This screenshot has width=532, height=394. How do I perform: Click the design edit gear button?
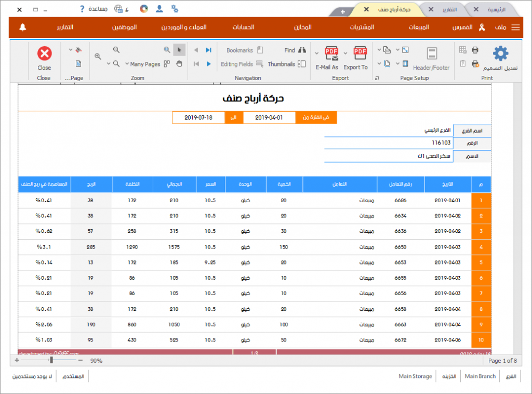(x=500, y=58)
